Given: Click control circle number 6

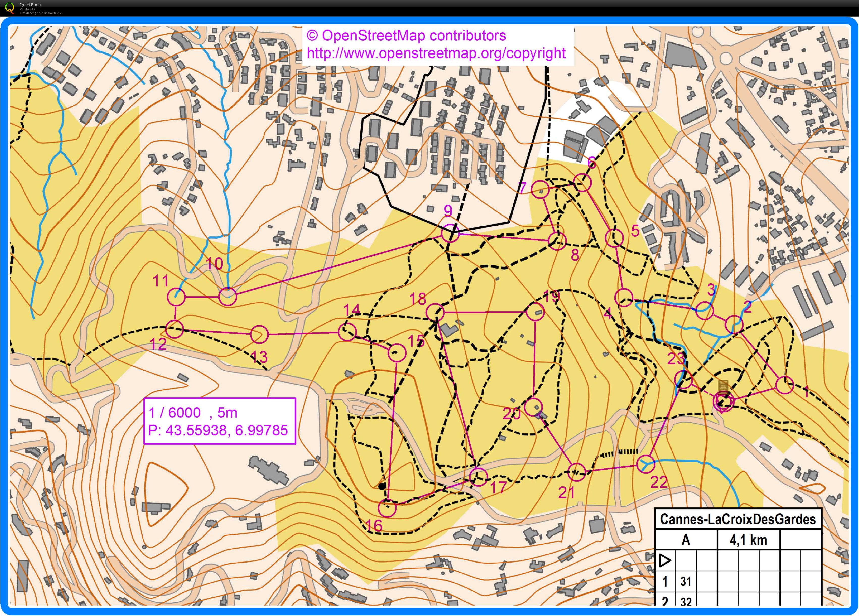Looking at the screenshot, I should pyautogui.click(x=582, y=183).
